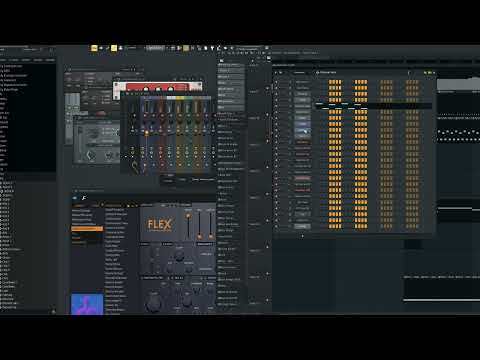The image size is (480, 360).
Task: Select the bottom highlighted channel button in channel rack
Action: tap(302, 226)
